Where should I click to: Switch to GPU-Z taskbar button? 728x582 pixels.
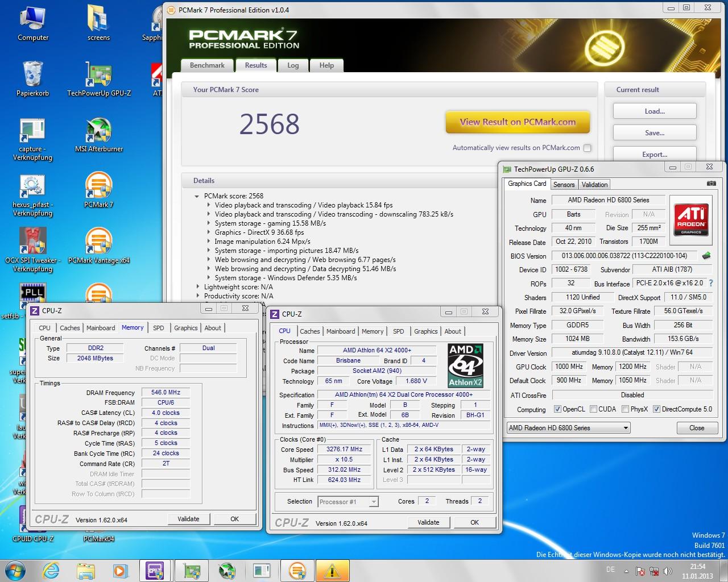(192, 571)
